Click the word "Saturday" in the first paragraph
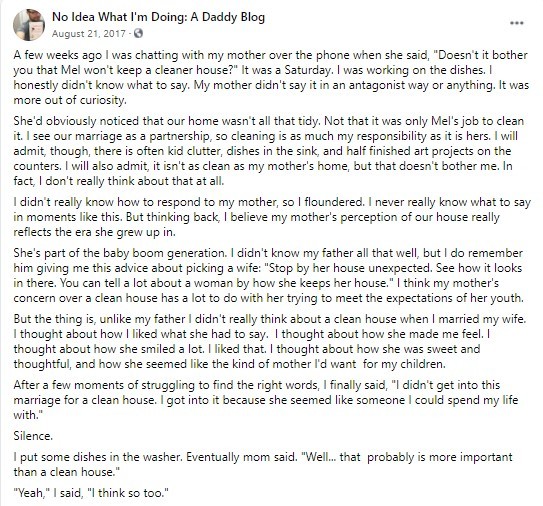This screenshot has width=543, height=506. coord(308,70)
